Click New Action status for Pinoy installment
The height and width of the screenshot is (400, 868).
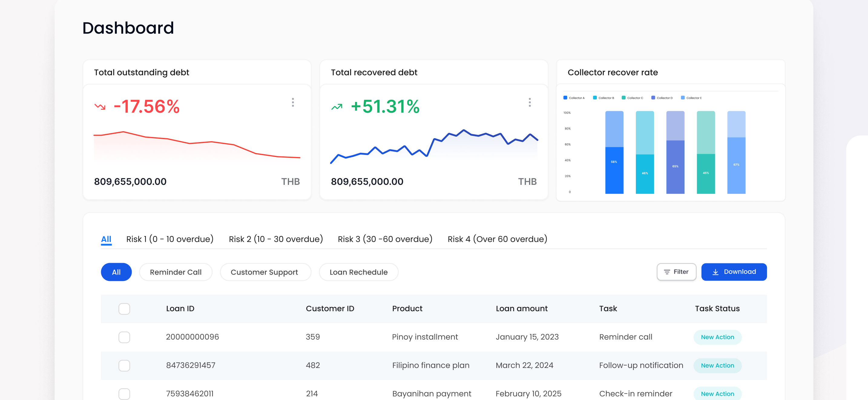(717, 337)
